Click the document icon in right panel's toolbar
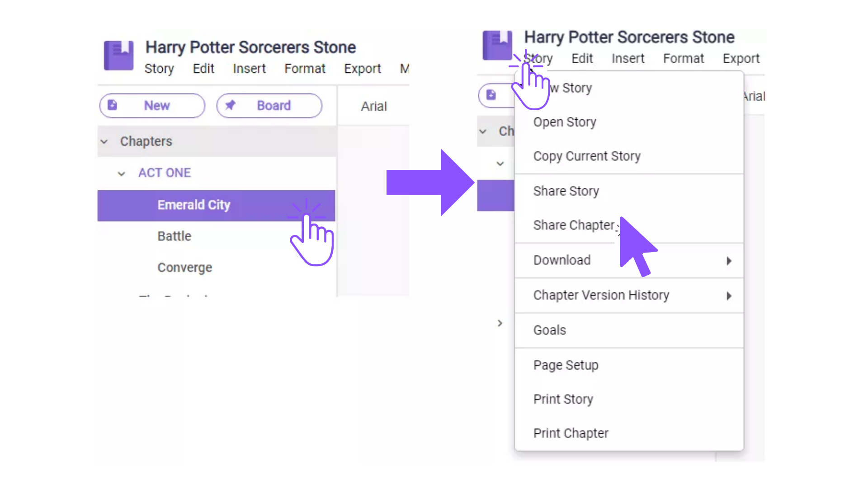The height and width of the screenshot is (488, 868). [x=491, y=95]
